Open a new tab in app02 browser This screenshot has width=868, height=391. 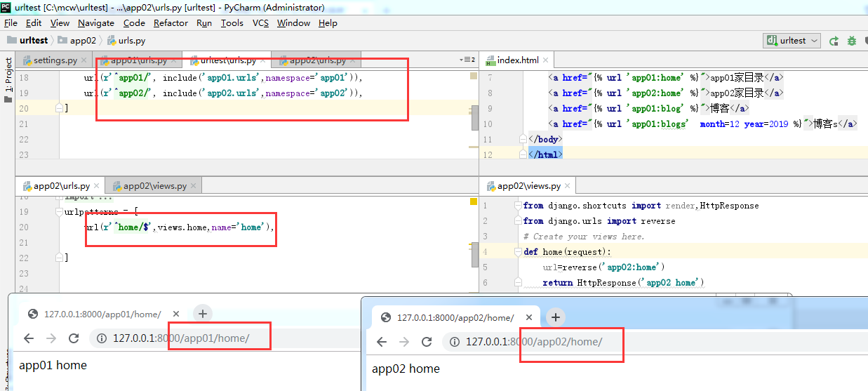[556, 317]
